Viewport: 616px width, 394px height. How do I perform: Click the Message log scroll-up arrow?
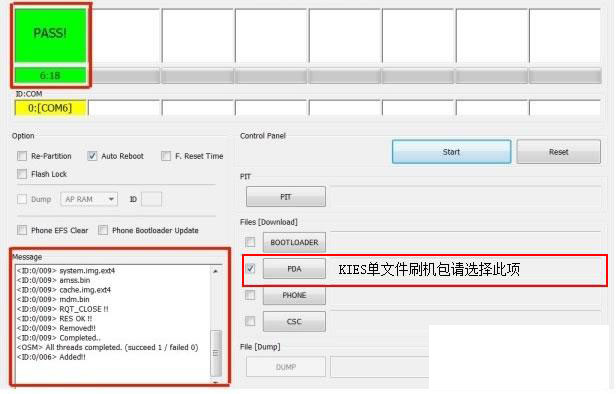[x=216, y=271]
